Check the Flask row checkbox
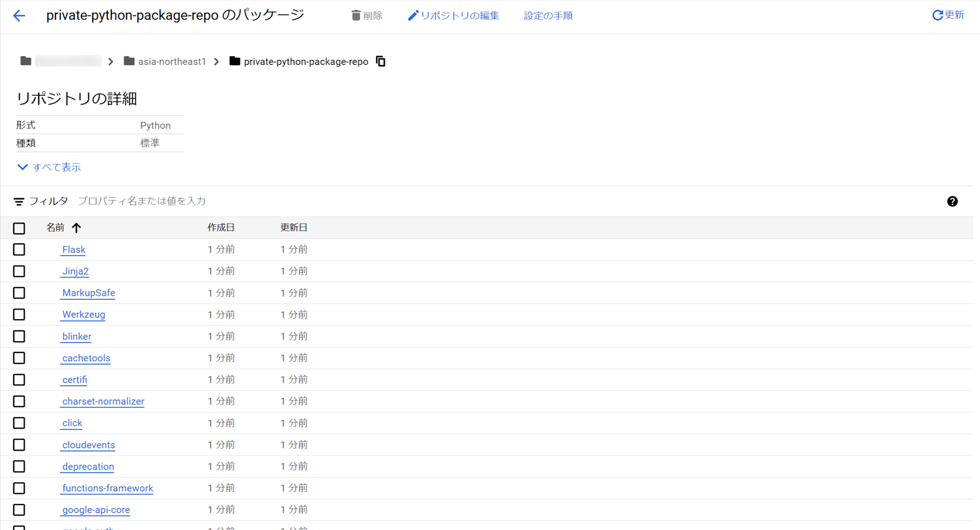This screenshot has height=530, width=980. tap(19, 250)
